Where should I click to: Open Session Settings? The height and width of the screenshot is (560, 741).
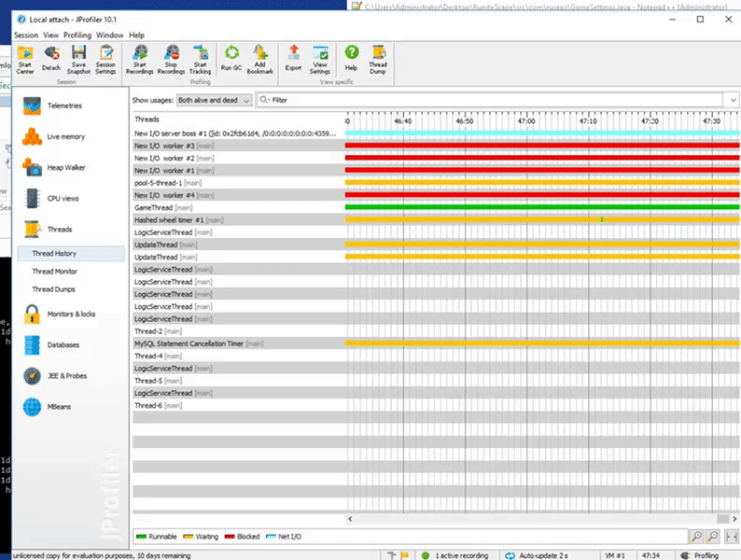click(x=105, y=60)
